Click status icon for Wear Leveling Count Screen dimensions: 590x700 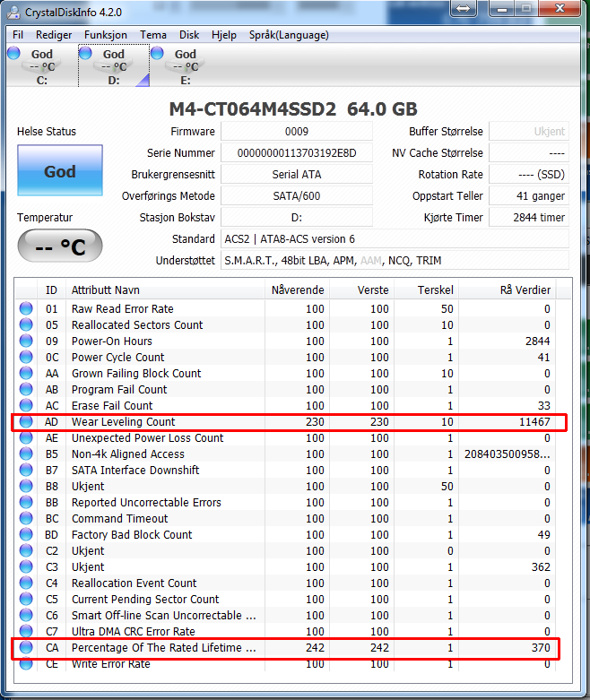(x=26, y=421)
